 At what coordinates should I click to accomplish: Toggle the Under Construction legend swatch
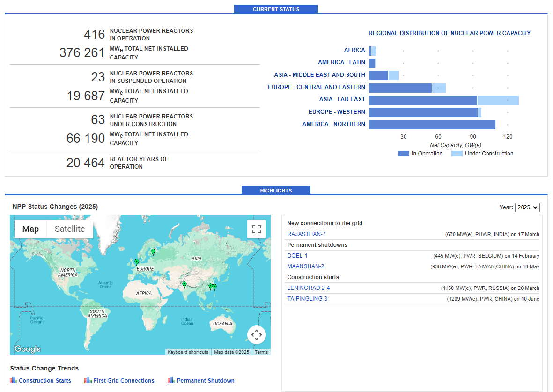point(457,154)
